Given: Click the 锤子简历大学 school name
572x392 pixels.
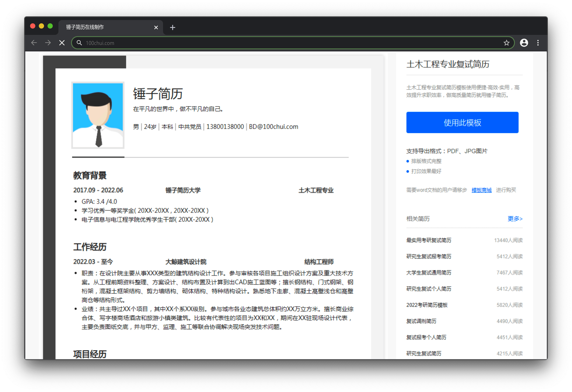Looking at the screenshot, I should pos(183,190).
